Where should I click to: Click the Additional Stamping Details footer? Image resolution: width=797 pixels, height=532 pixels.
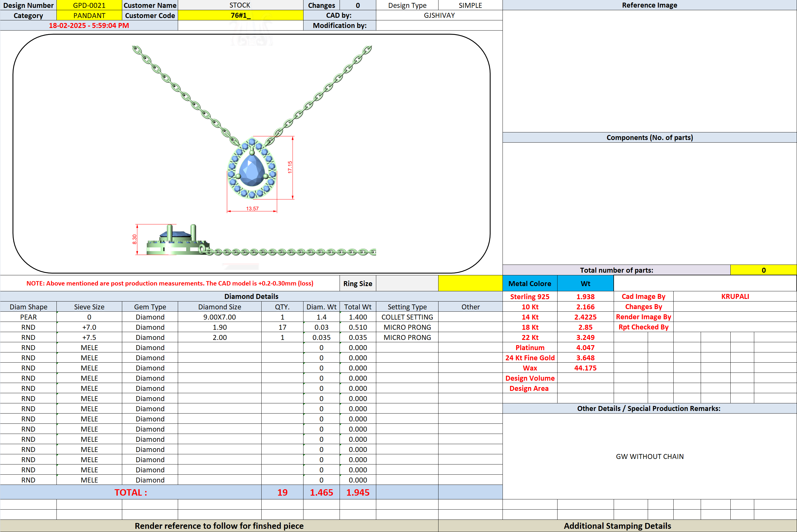click(x=617, y=526)
